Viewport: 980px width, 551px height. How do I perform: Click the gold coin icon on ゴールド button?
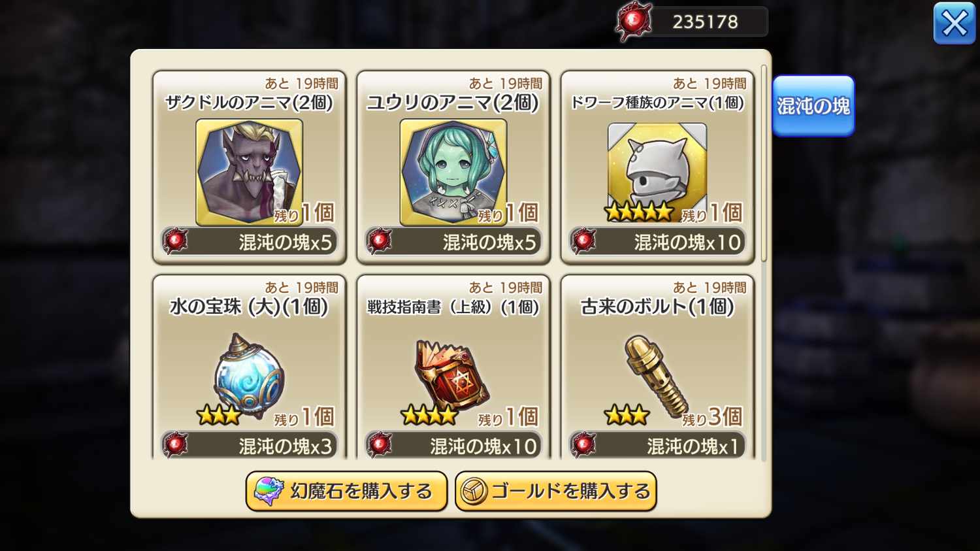[x=474, y=492]
